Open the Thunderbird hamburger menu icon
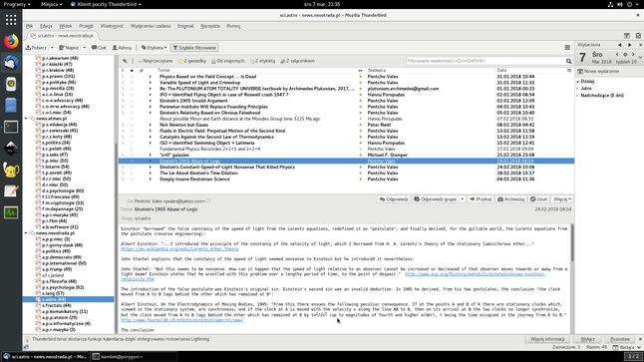Image resolution: width=644 pixels, height=362 pixels. [x=567, y=48]
